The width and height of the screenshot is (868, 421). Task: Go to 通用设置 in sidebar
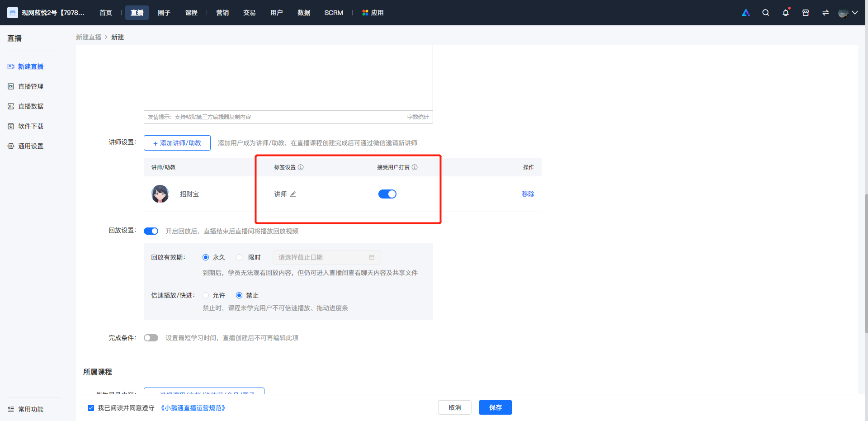31,146
